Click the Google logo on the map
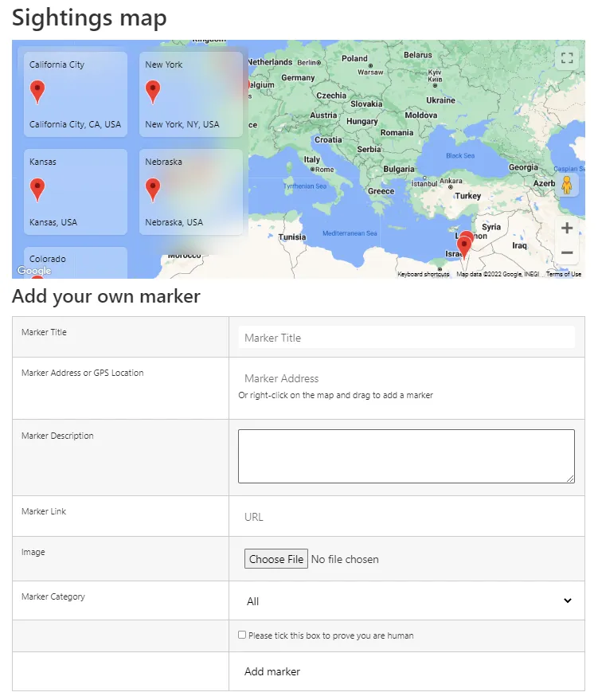The height and width of the screenshot is (700, 598). click(x=33, y=271)
